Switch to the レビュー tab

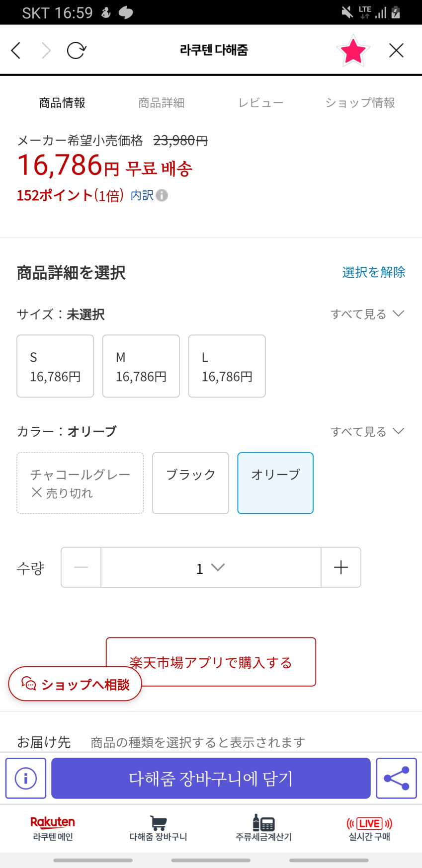click(x=260, y=103)
